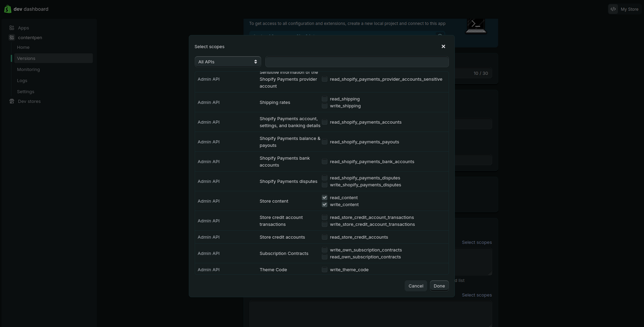Open the All APIs filter dropdown
The width and height of the screenshot is (644, 327).
click(x=228, y=62)
